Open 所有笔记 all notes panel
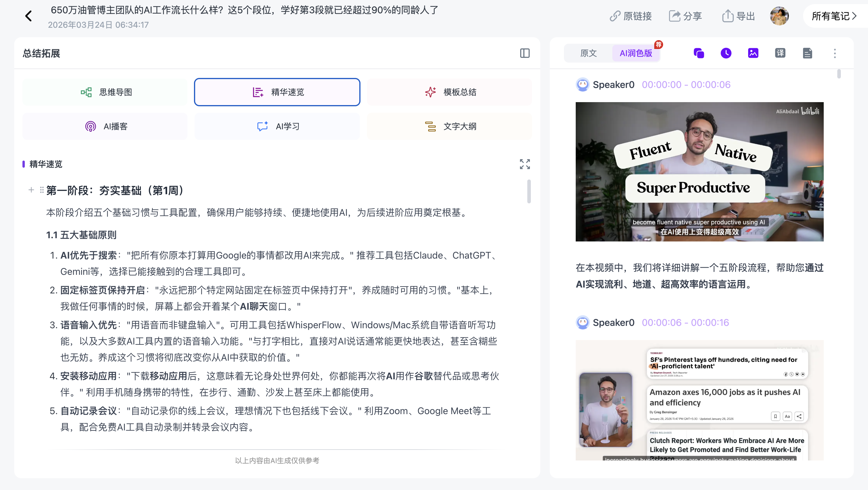The image size is (868, 490). point(834,16)
